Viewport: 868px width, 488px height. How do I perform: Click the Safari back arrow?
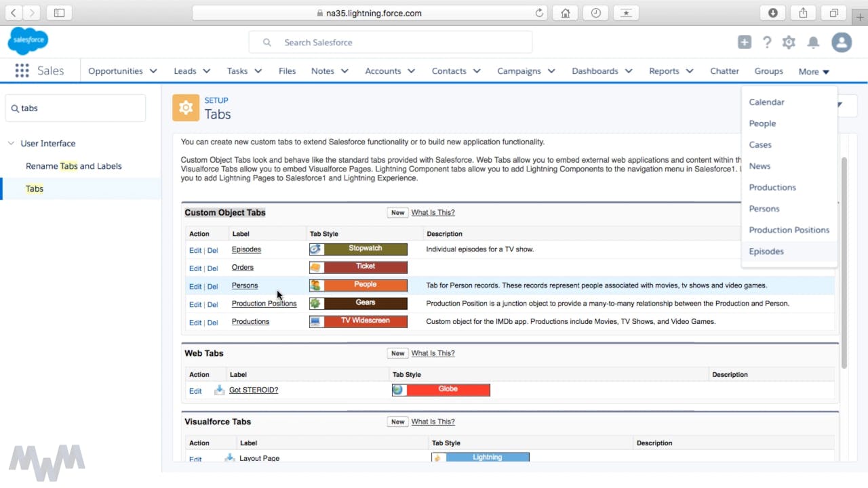click(x=14, y=13)
